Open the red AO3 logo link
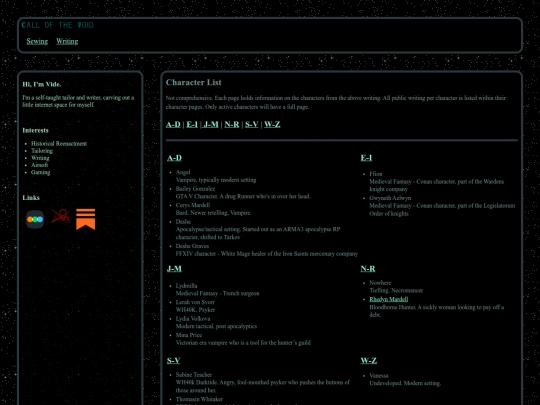The image size is (540, 405). pyautogui.click(x=60, y=216)
